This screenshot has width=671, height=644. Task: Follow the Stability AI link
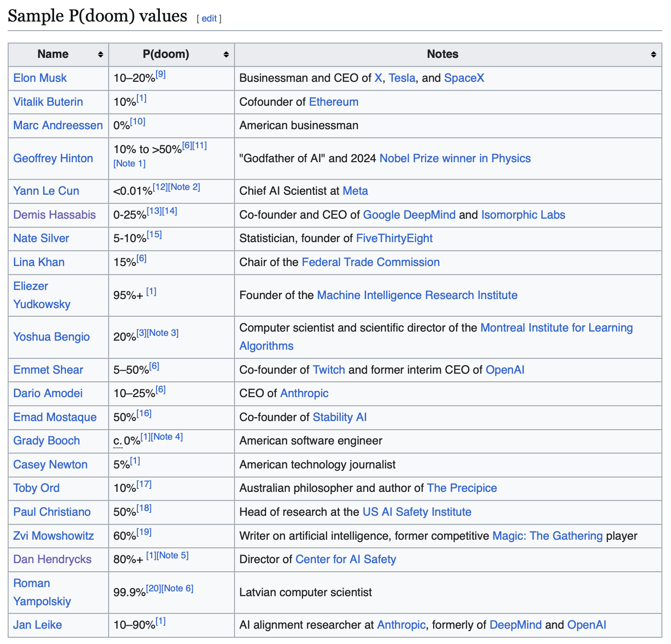pyautogui.click(x=340, y=417)
